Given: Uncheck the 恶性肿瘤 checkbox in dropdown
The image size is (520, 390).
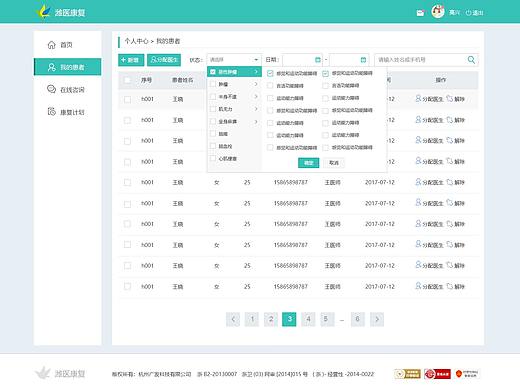Looking at the screenshot, I should (213, 72).
